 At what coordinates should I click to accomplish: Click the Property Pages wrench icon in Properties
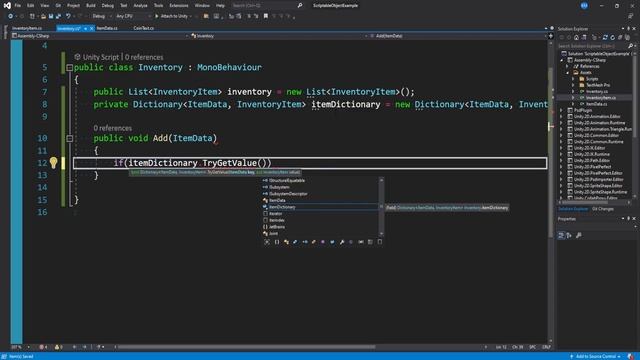pos(578,236)
